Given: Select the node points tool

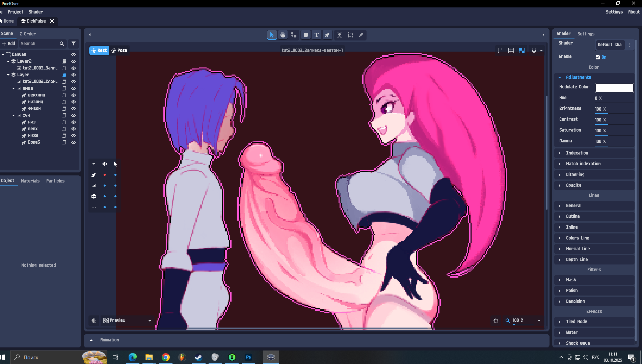Looking at the screenshot, I should pos(294,35).
